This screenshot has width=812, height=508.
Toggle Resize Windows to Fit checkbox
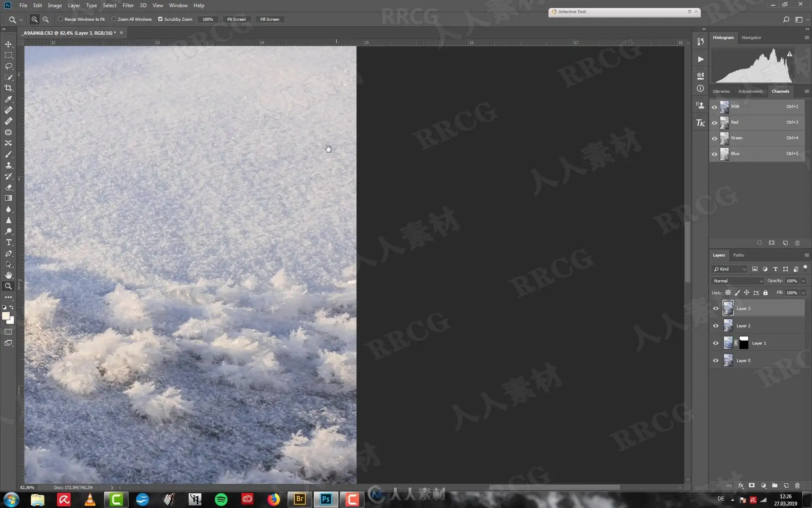60,19
